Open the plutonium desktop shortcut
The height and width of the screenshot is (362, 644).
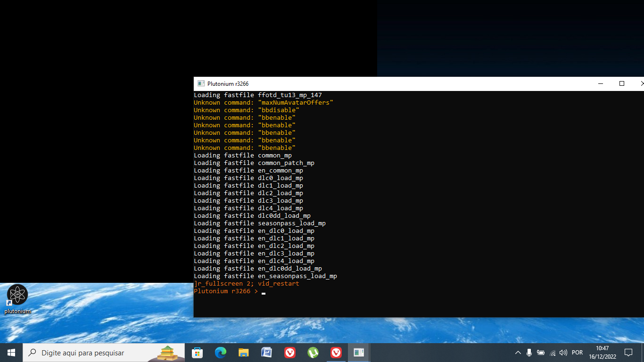coord(17,299)
